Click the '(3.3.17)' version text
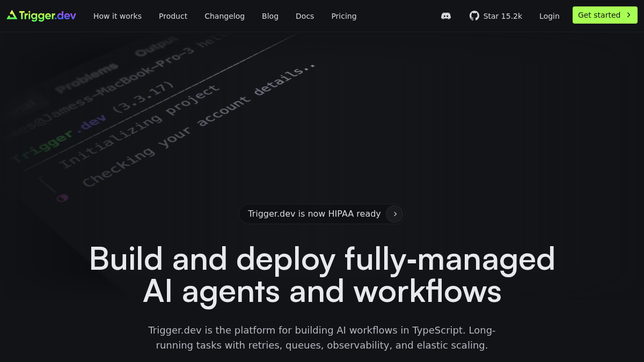 coord(143,97)
